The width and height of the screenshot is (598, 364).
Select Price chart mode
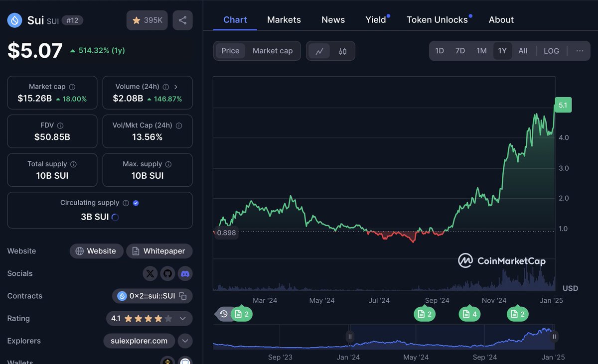point(230,51)
